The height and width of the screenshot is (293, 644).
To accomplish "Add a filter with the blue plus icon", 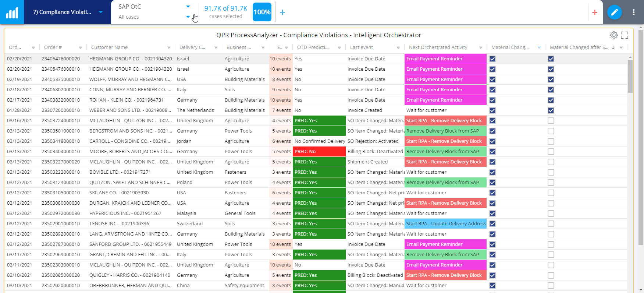I will 282,12.
